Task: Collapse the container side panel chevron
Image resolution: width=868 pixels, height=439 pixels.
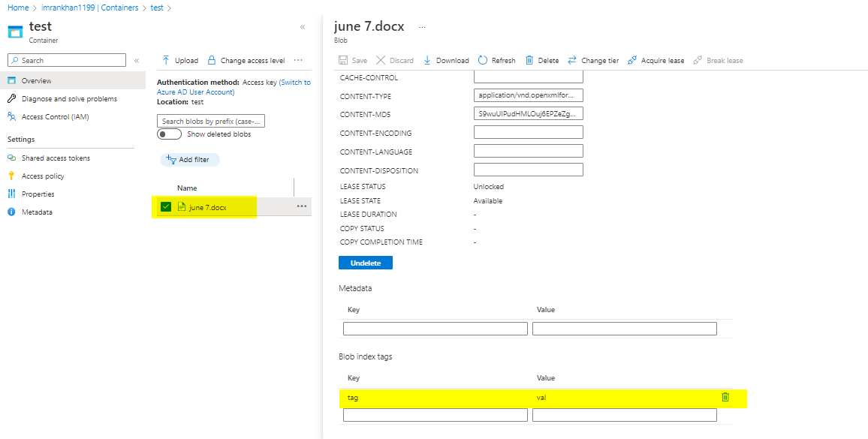Action: 303,27
